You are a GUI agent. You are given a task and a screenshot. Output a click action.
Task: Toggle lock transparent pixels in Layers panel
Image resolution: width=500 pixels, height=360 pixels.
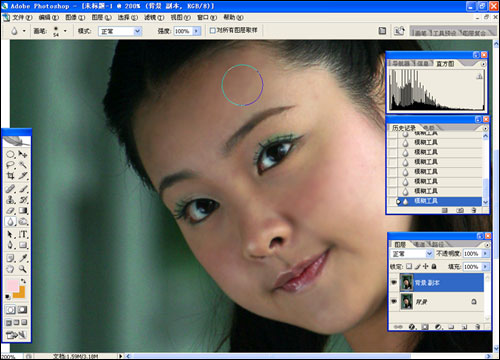(409, 266)
